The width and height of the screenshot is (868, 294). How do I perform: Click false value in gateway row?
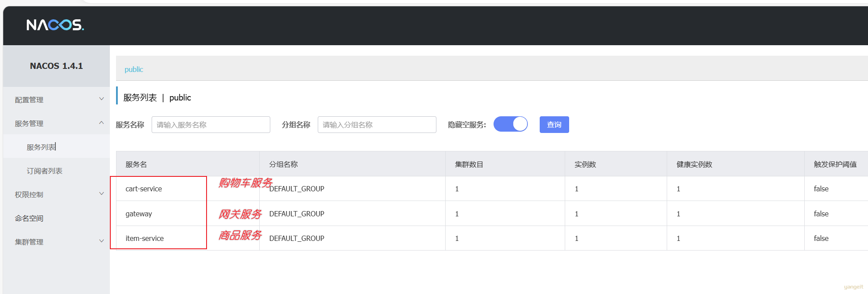point(821,214)
